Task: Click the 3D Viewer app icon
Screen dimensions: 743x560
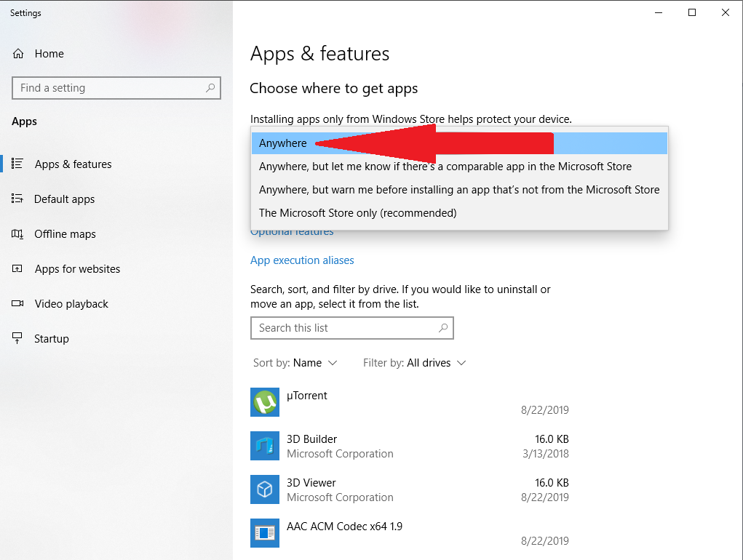Action: (x=265, y=489)
